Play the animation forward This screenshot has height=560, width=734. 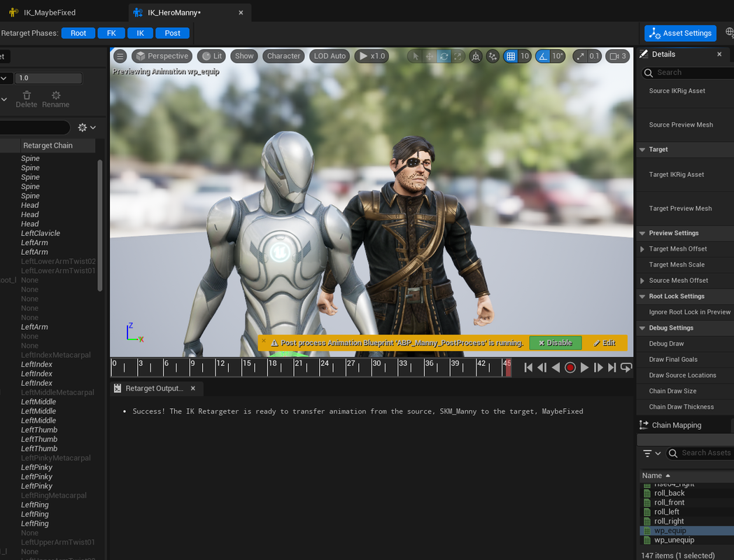coord(584,367)
